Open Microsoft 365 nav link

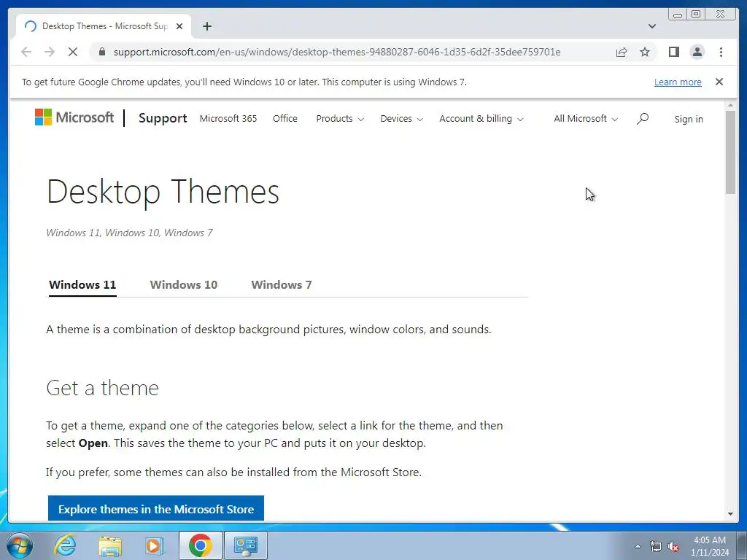tap(228, 119)
